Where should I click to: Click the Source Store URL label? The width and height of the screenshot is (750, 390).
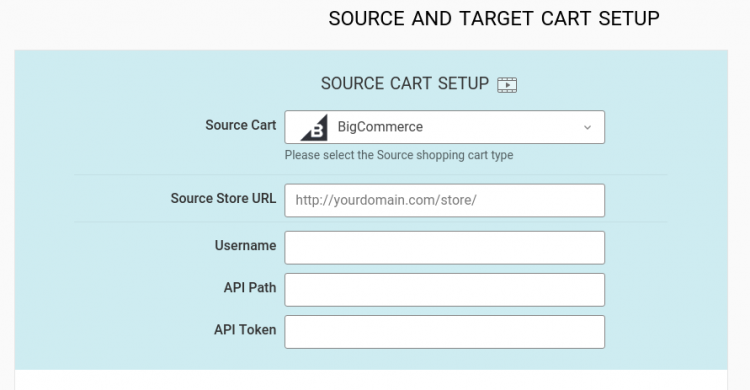coord(223,198)
